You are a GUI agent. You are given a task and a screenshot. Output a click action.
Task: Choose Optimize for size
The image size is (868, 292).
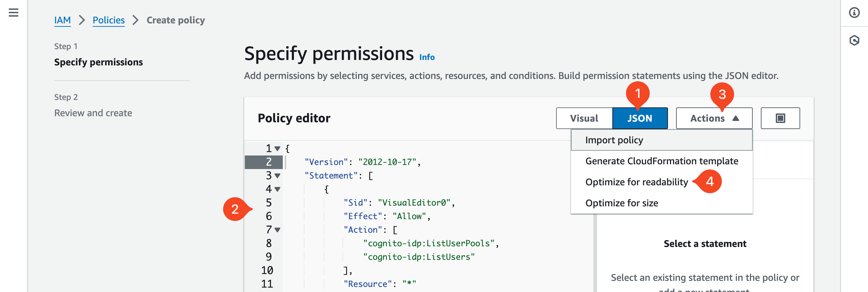[662, 203]
